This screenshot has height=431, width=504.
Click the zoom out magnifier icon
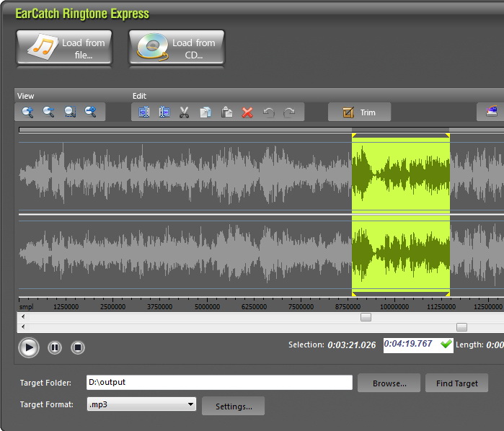(48, 112)
